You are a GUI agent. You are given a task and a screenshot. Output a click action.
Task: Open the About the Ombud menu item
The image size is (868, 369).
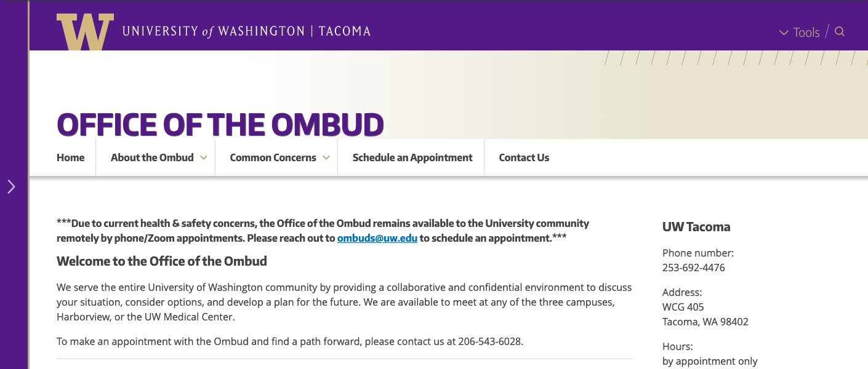[x=152, y=157]
